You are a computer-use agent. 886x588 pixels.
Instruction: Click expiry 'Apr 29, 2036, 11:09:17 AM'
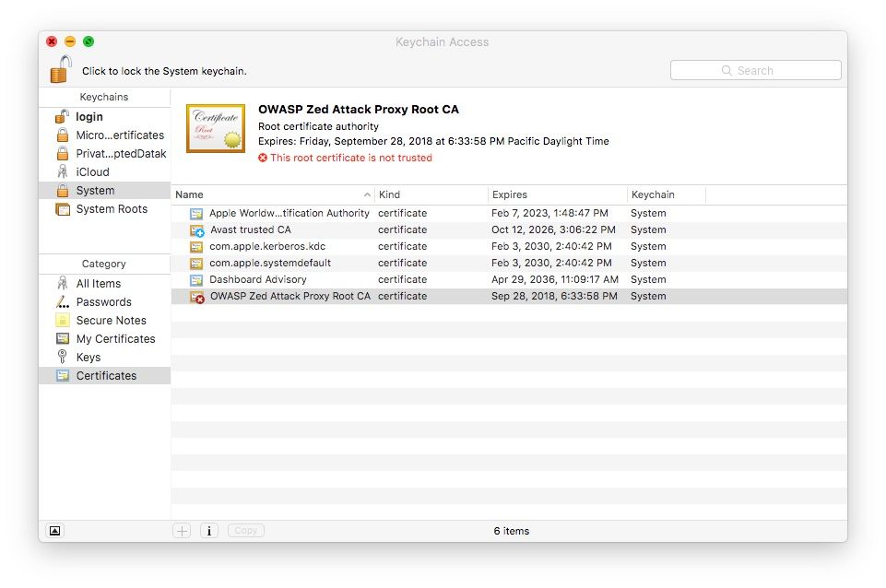tap(555, 279)
